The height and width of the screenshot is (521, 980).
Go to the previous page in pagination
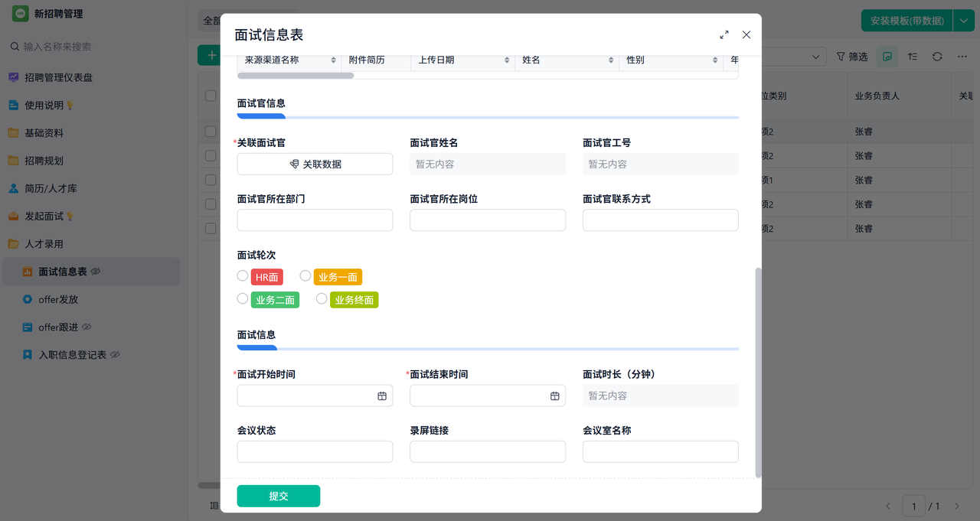888,506
